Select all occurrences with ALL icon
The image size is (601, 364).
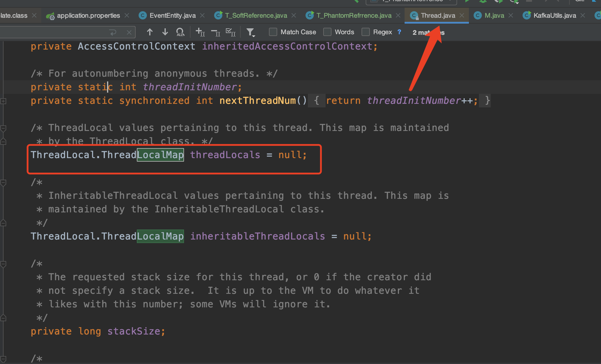180,32
